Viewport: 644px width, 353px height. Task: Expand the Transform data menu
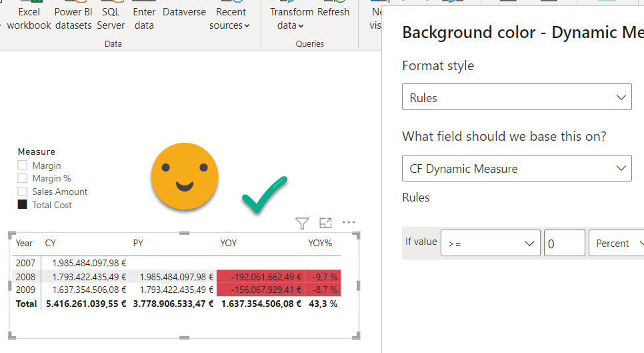click(291, 18)
